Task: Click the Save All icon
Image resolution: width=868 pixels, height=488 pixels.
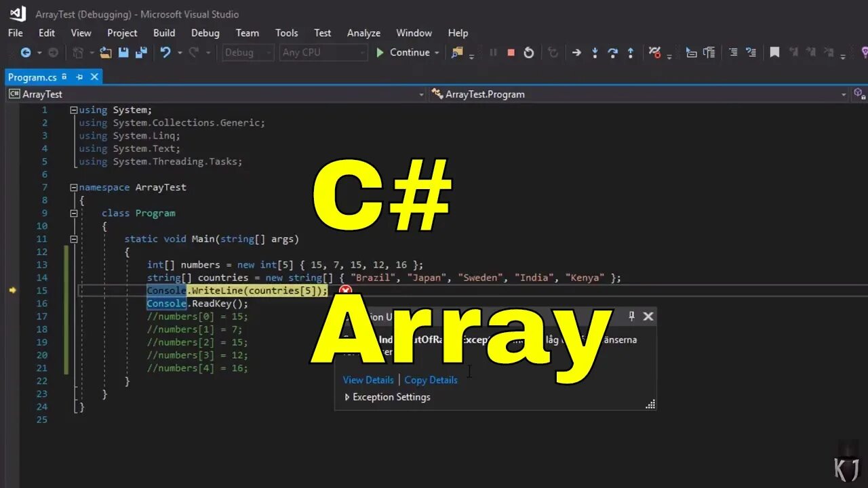Action: 141,52
